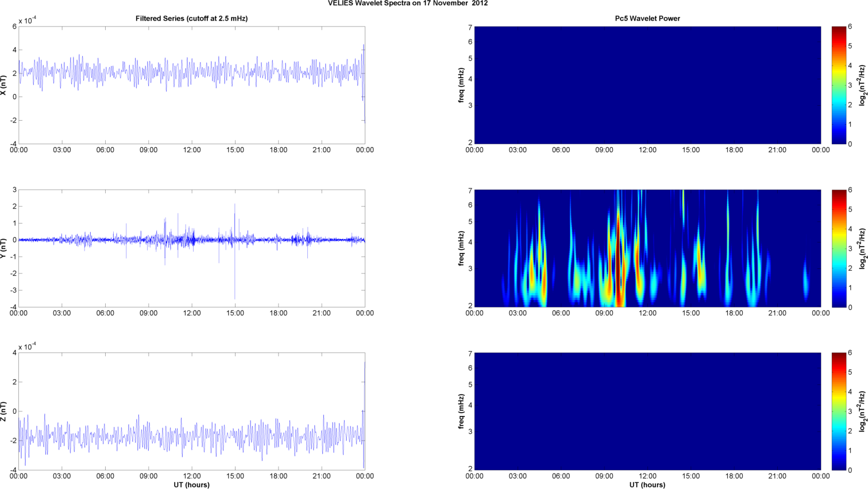Click the '09:00' tick under the Z series plot
The height and width of the screenshot is (489, 868).
(148, 476)
